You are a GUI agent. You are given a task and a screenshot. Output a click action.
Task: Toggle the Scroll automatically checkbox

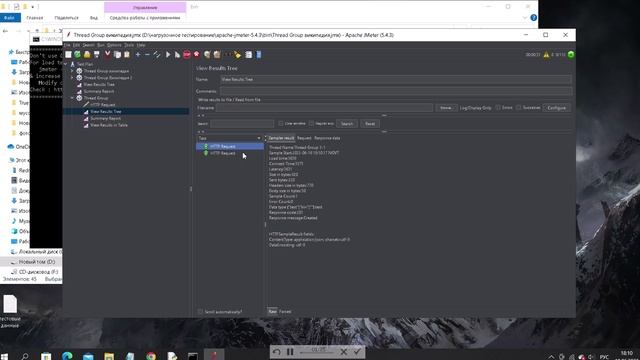200,312
